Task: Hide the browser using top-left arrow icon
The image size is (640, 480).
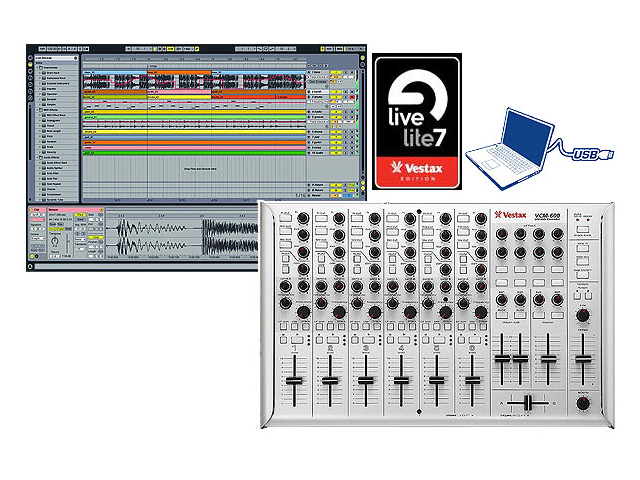Action: tap(30, 58)
